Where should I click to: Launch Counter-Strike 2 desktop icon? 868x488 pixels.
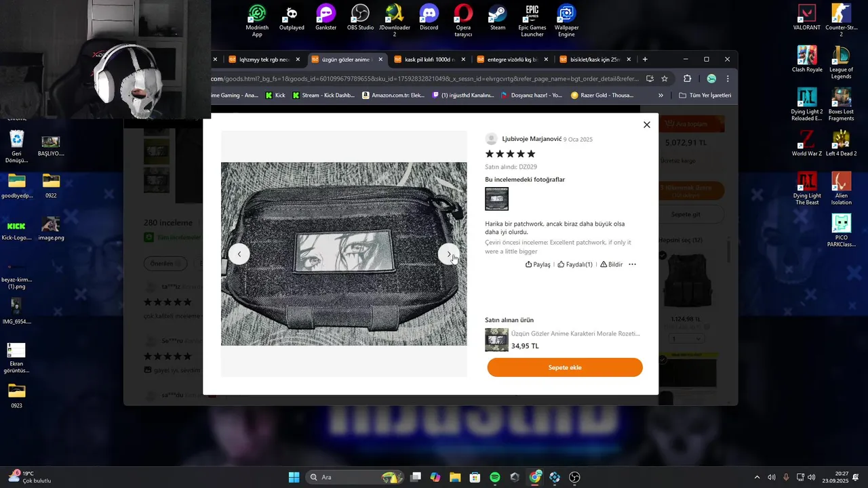(841, 20)
